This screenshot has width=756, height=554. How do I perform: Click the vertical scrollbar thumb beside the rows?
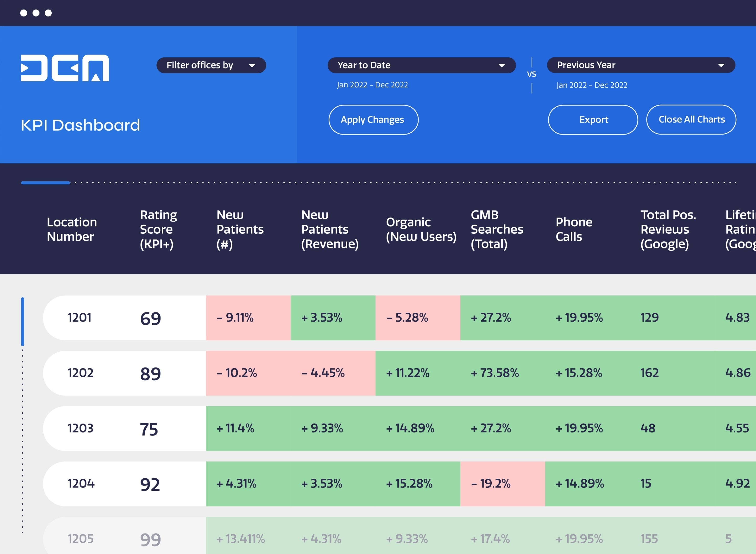point(23,321)
